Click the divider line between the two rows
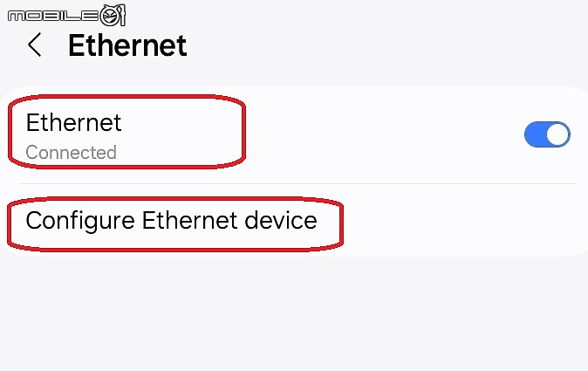The width and height of the screenshot is (588, 371). (x=297, y=184)
